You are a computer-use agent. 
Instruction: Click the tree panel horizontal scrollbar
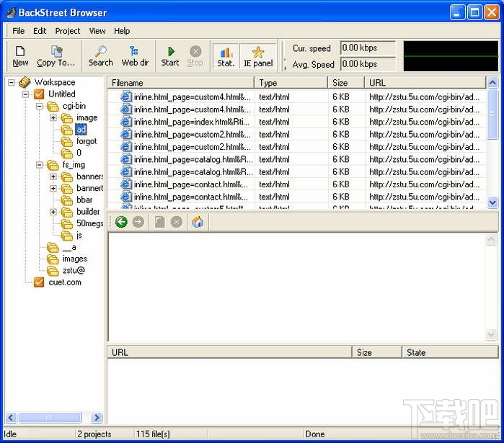tap(50, 418)
